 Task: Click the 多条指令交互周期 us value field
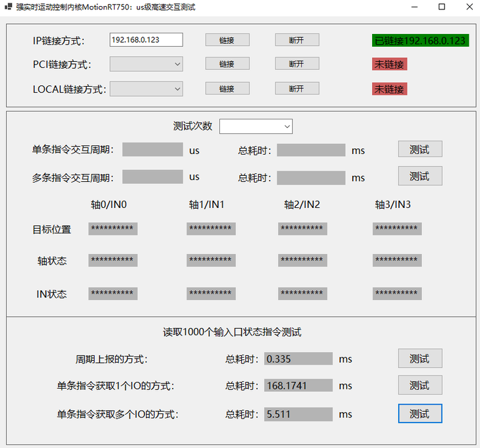pyautogui.click(x=153, y=177)
